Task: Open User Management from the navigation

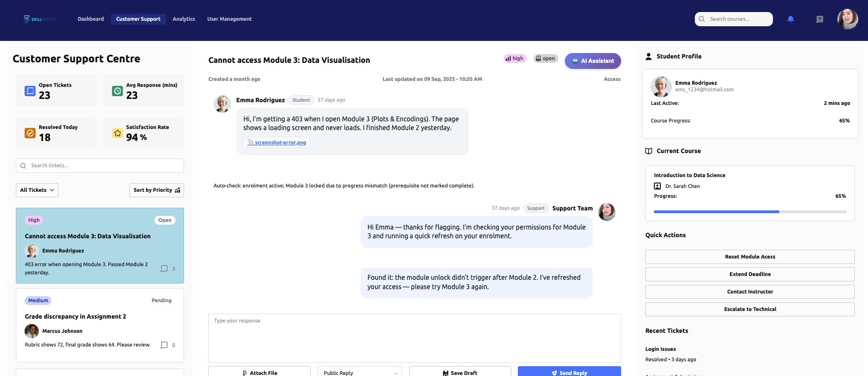Action: click(x=229, y=19)
